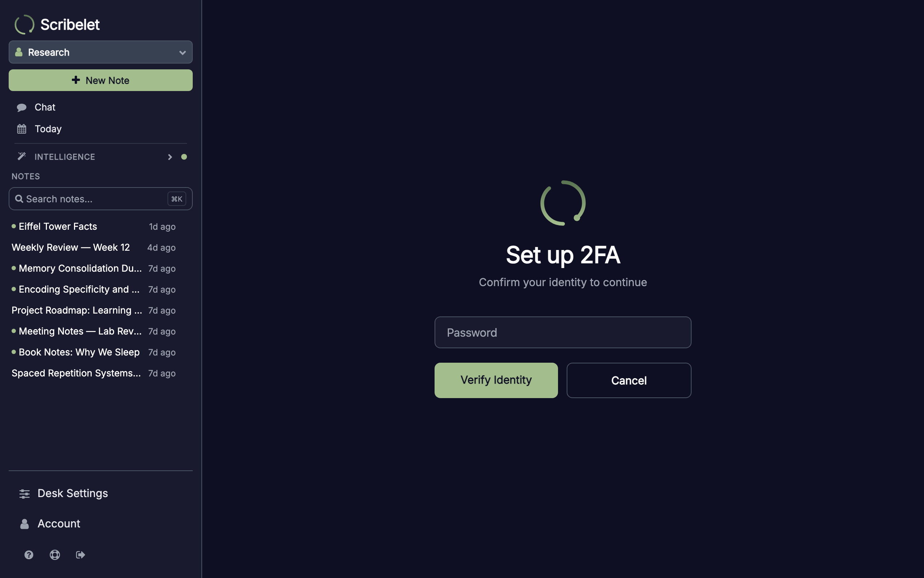The height and width of the screenshot is (578, 924).
Task: Open Spaced Repetition Systems note
Action: (x=93, y=374)
